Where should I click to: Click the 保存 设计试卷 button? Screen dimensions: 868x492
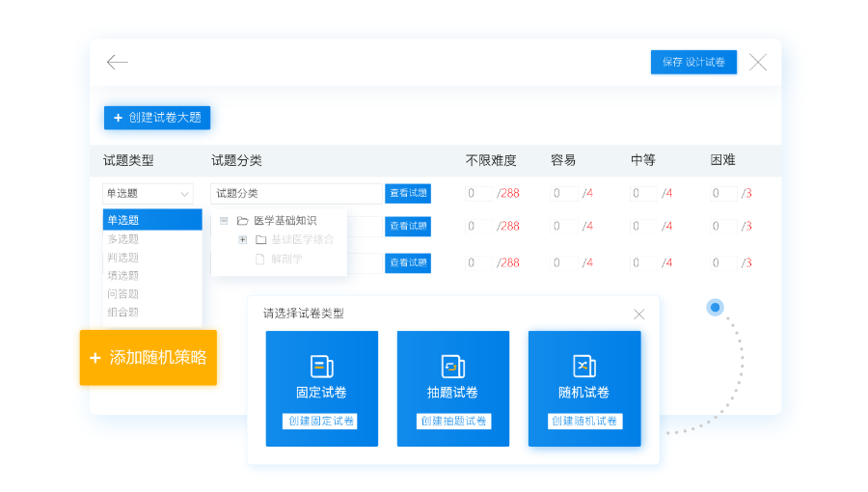point(693,63)
